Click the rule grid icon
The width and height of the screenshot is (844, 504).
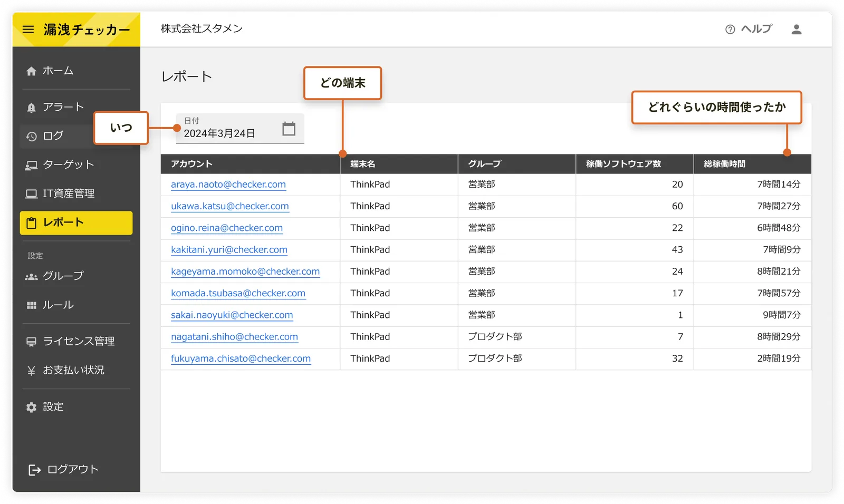pos(32,305)
